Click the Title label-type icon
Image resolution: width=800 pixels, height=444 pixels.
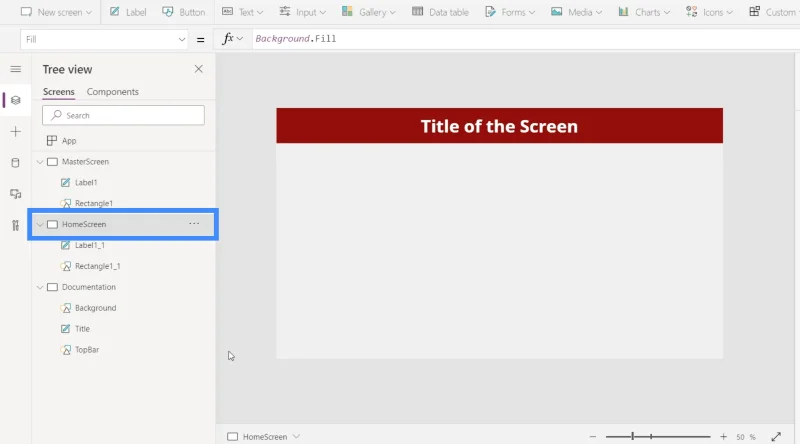point(65,329)
